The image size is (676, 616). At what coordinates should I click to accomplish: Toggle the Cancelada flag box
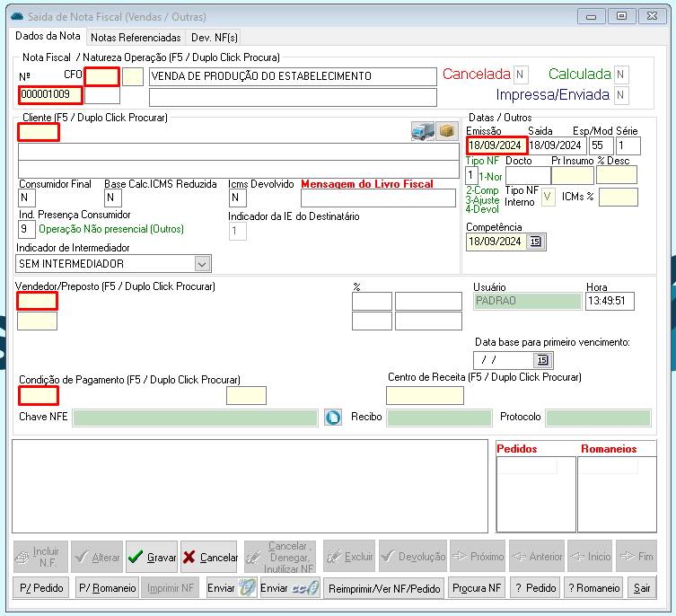(x=522, y=75)
